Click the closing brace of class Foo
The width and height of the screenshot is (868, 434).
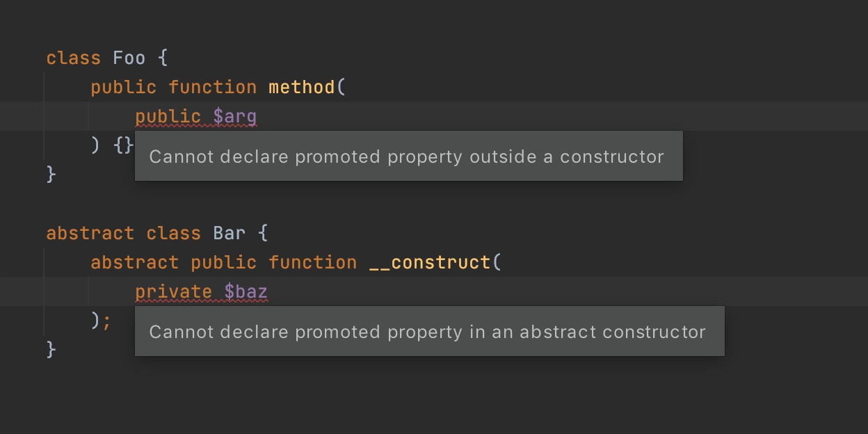[51, 174]
